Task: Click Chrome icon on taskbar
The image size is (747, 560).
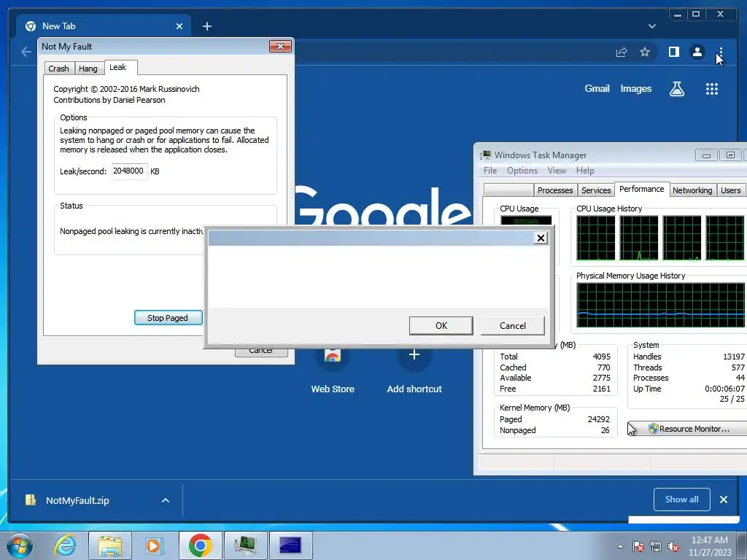Action: (x=200, y=545)
